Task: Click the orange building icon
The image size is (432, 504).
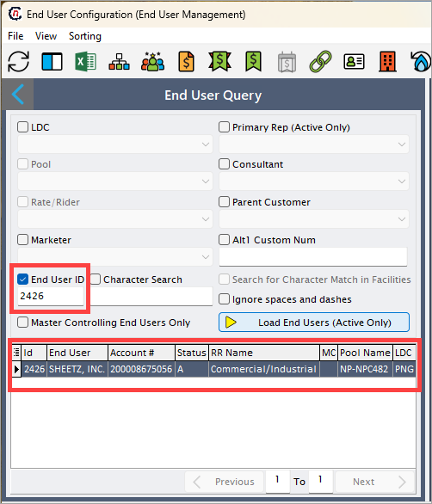Action: 387,61
